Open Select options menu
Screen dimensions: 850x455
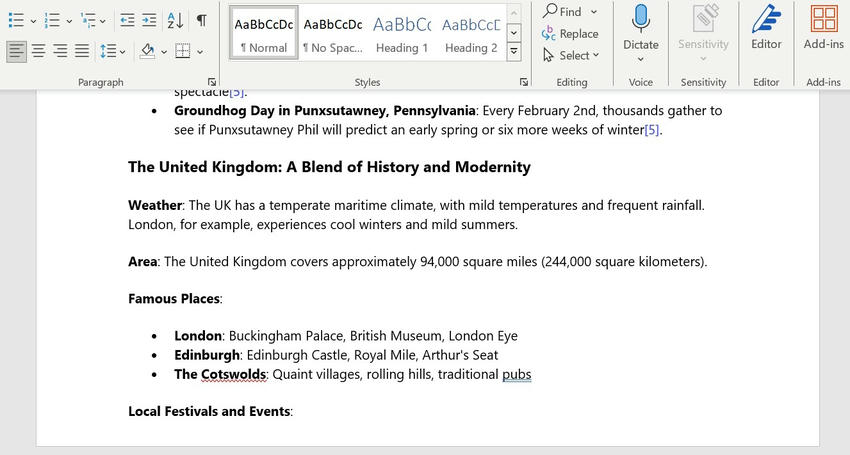pyautogui.click(x=571, y=55)
